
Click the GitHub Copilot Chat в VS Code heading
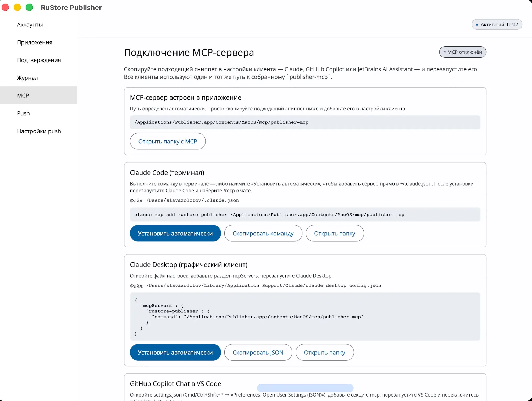point(175,384)
